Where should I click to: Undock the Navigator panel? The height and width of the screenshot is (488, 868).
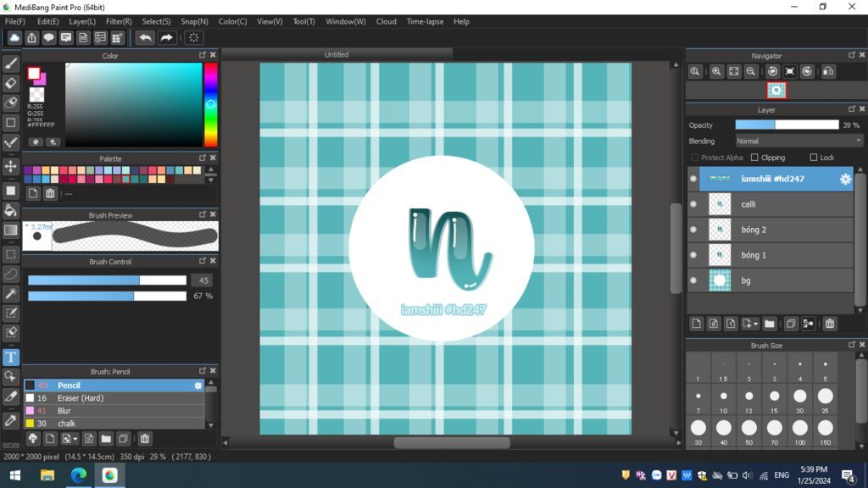[851, 55]
